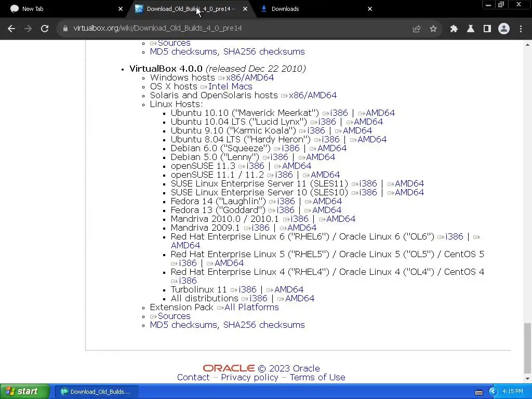Go forward with the forward arrow
The image size is (532, 399).
click(28, 29)
